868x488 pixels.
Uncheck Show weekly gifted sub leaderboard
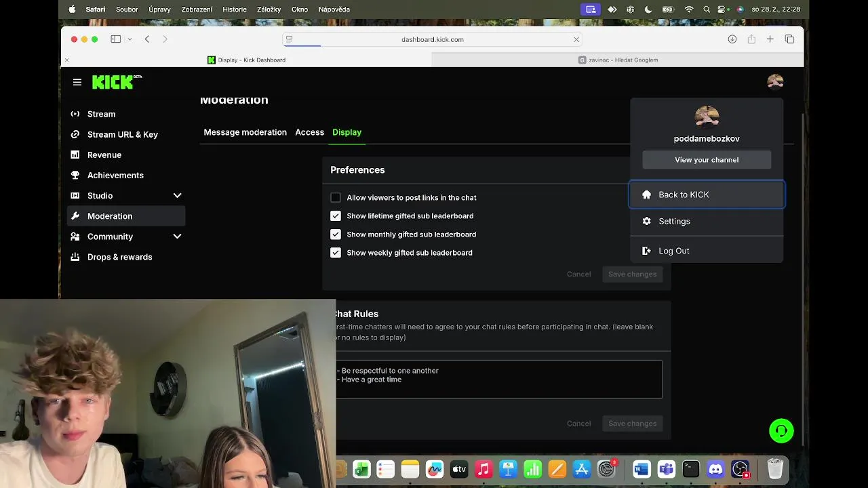point(336,253)
